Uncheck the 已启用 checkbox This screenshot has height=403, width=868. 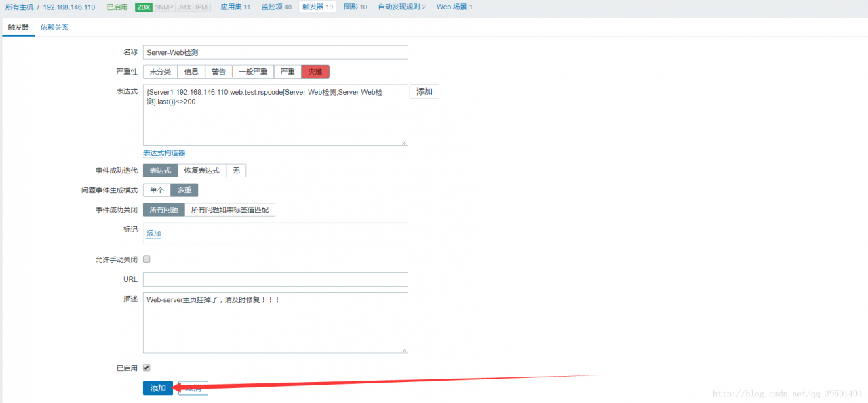tap(146, 368)
